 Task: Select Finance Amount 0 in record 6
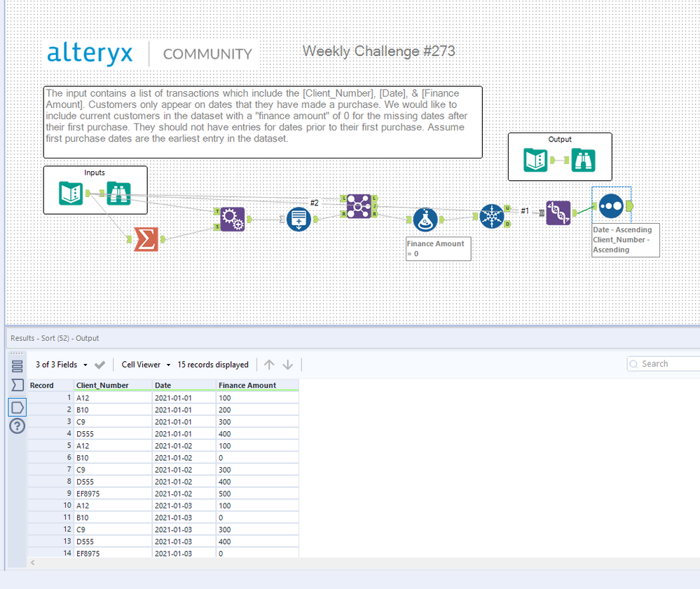tap(257, 458)
